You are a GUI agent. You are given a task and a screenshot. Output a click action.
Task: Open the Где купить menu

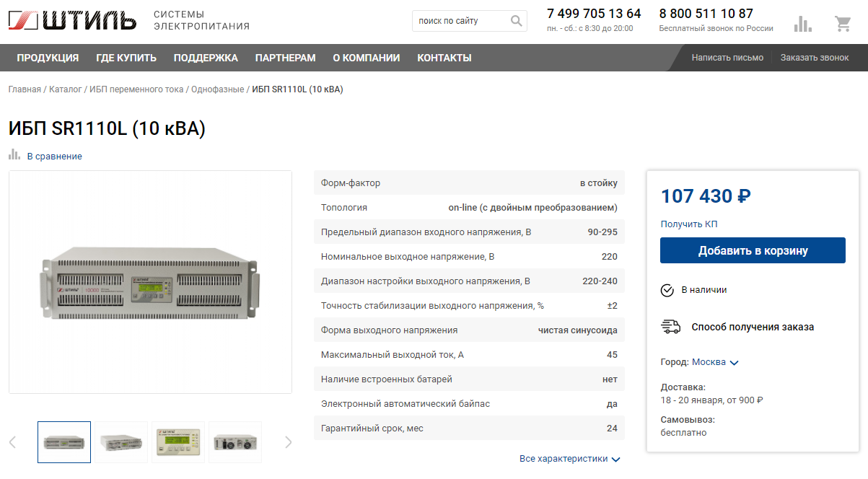(x=126, y=58)
